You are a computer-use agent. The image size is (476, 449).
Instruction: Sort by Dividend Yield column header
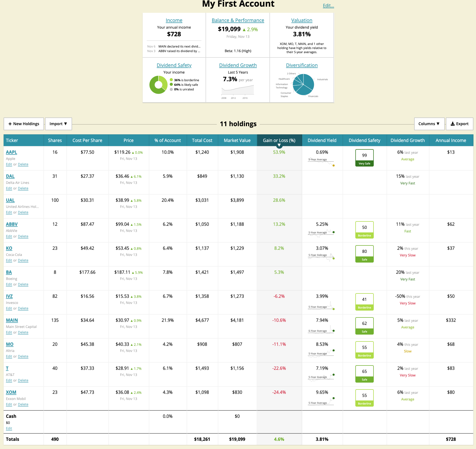(x=322, y=140)
